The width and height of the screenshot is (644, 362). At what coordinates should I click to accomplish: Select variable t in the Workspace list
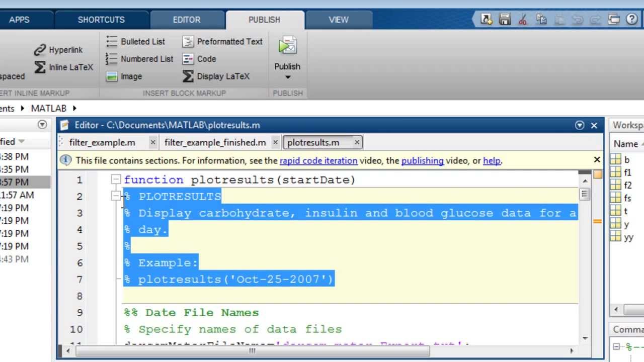pyautogui.click(x=626, y=211)
